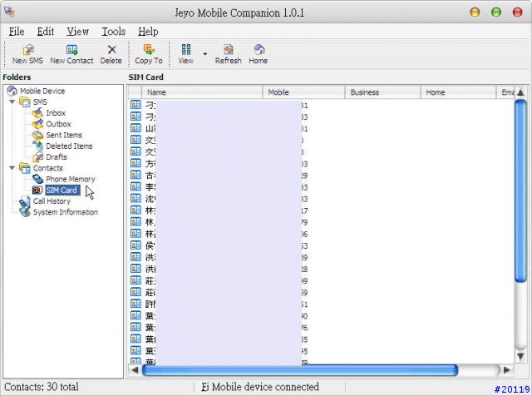This screenshot has width=532, height=396.
Task: Collapse the SMS tree node
Action: [x=12, y=101]
